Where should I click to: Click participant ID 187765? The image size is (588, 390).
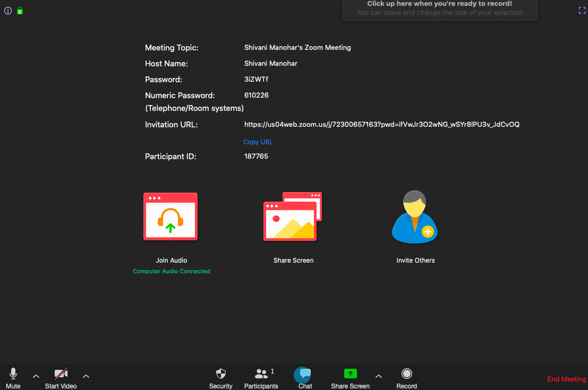(x=256, y=156)
